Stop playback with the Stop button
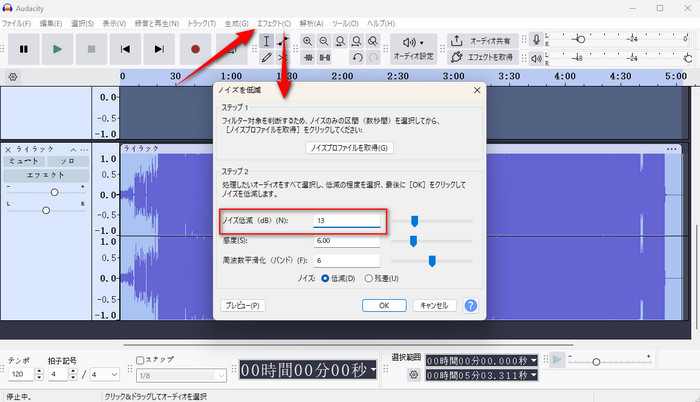Viewport: 700px width, 402px height. pos(91,49)
